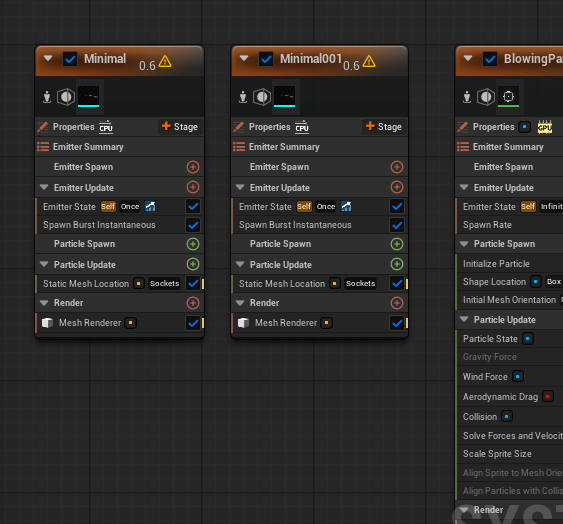Select the sprite renderer thumbnail in BlowingParticles
Viewport: 563px width, 524px height.
coord(508,96)
